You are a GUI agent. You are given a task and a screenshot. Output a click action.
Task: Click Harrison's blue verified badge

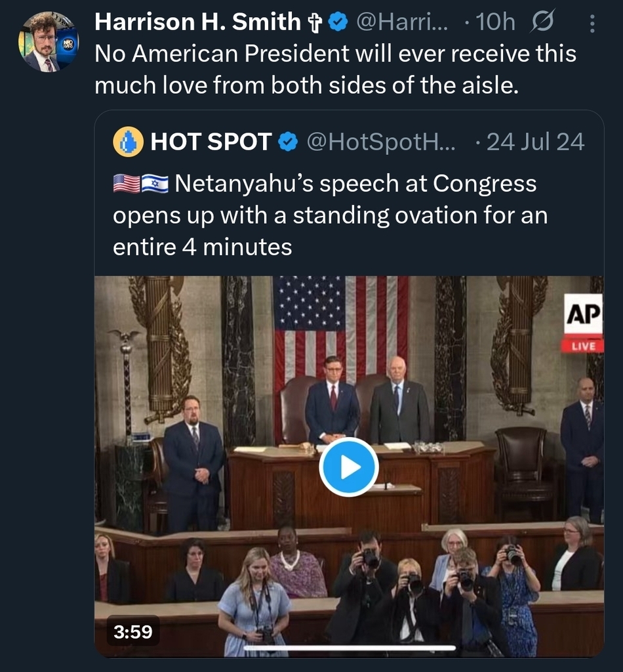pos(337,23)
